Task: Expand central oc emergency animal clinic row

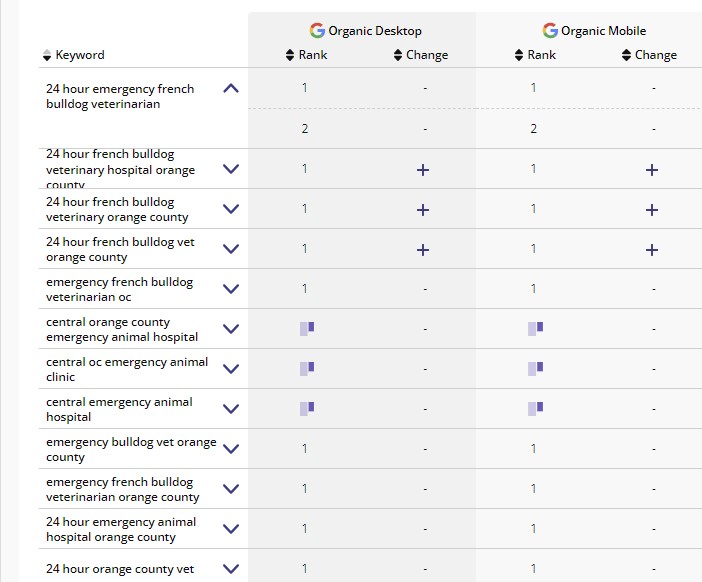Action: [x=231, y=369]
